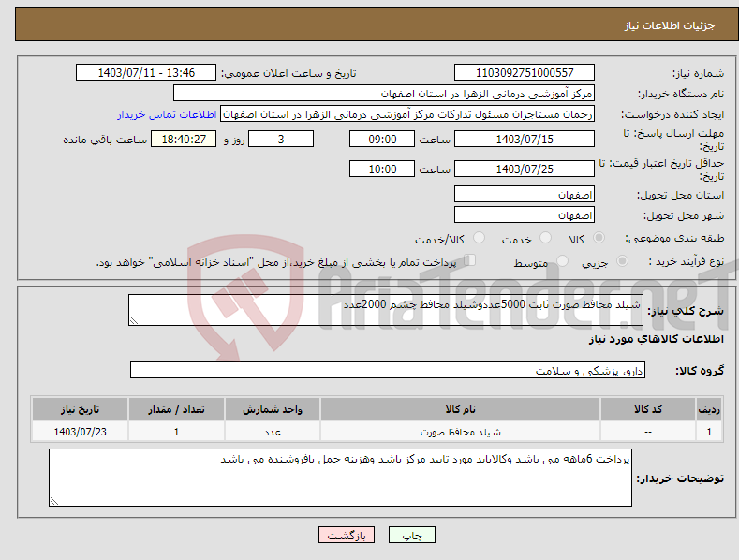Click the request creator field رحمان مستاجران
The height and width of the screenshot is (560, 739).
point(407,114)
